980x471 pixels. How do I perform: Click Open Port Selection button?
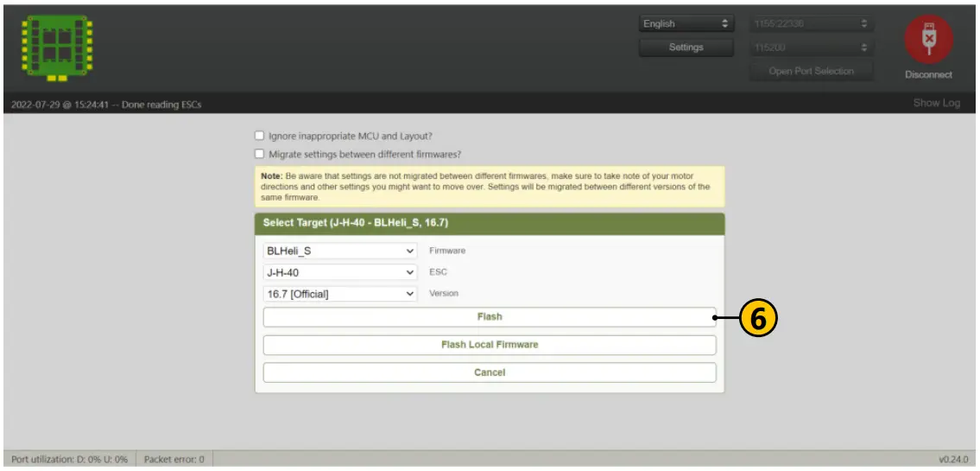coord(812,72)
